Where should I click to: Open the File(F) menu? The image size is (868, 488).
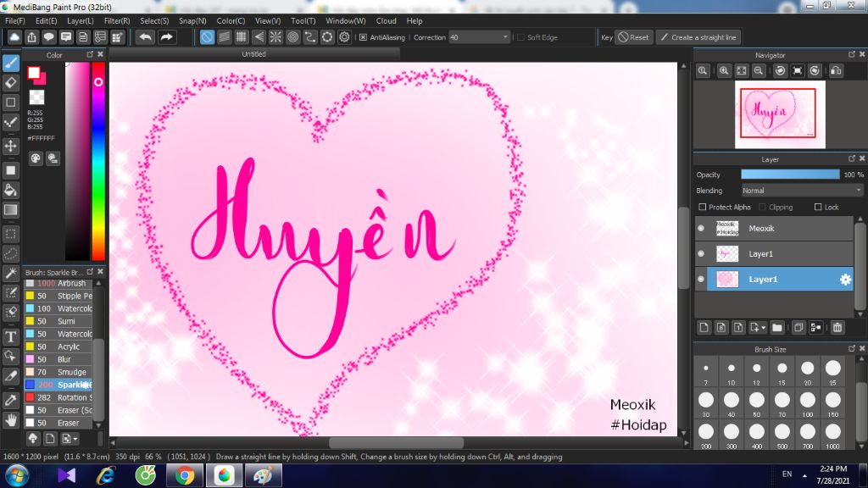15,21
